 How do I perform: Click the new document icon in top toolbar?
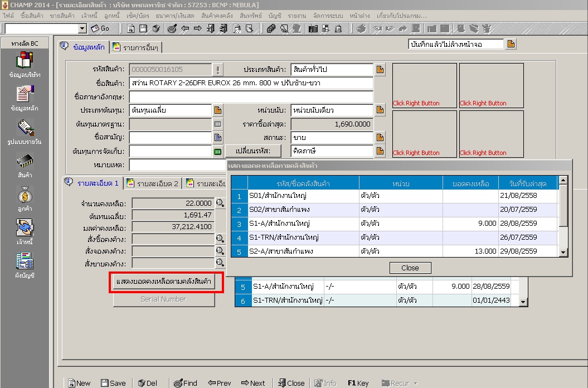tap(131, 28)
